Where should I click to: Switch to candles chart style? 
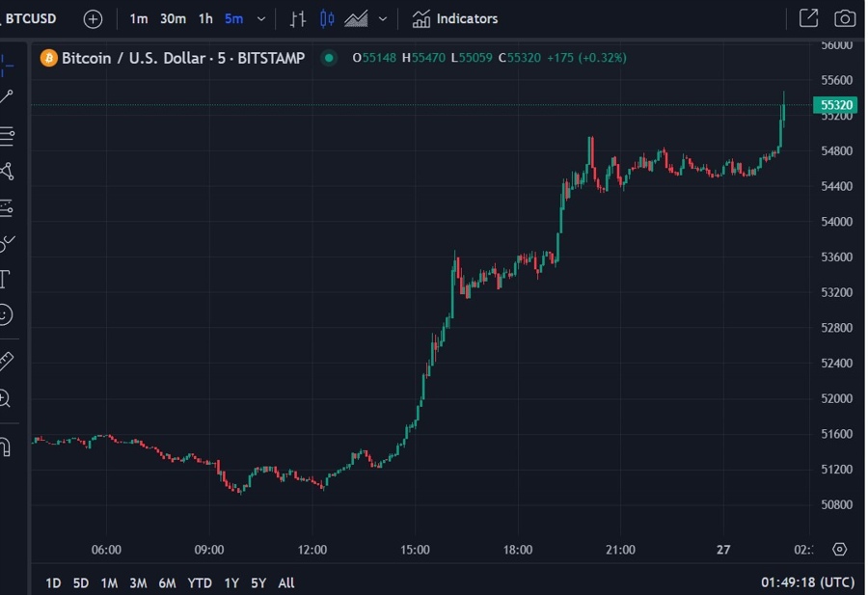pos(327,19)
